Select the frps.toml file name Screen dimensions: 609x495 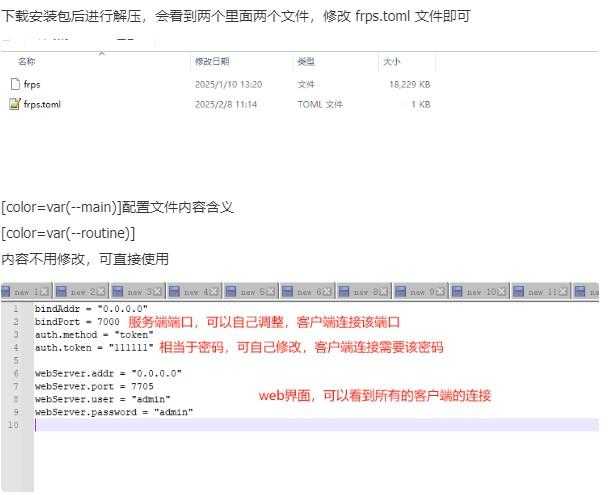(x=42, y=103)
